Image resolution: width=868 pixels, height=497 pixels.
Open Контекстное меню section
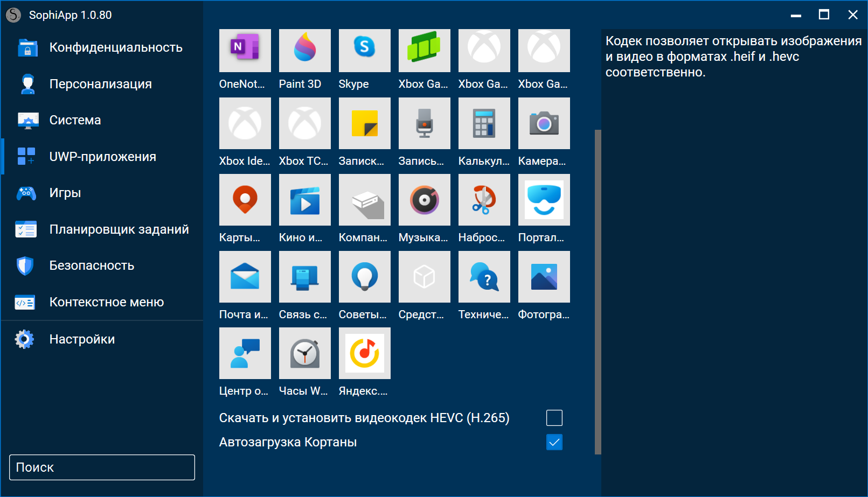[x=102, y=302]
